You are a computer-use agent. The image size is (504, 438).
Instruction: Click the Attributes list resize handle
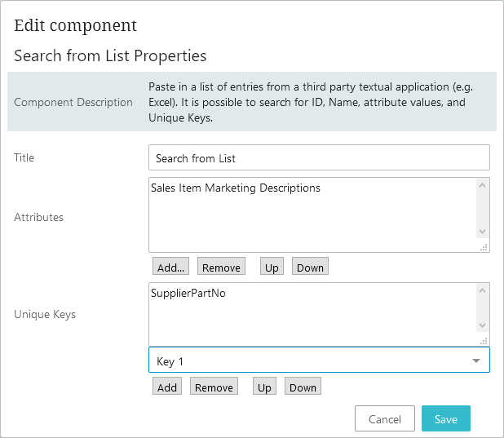pyautogui.click(x=484, y=246)
